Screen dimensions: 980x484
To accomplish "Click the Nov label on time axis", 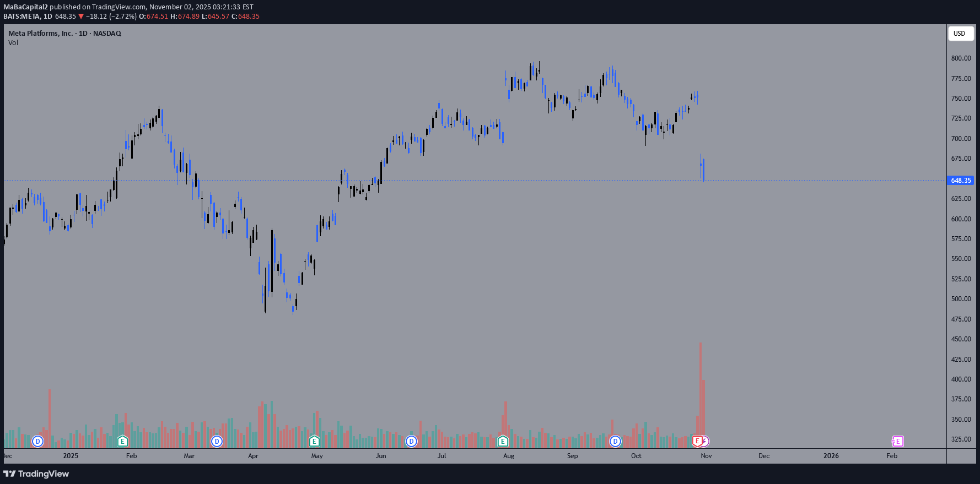I will point(706,456).
